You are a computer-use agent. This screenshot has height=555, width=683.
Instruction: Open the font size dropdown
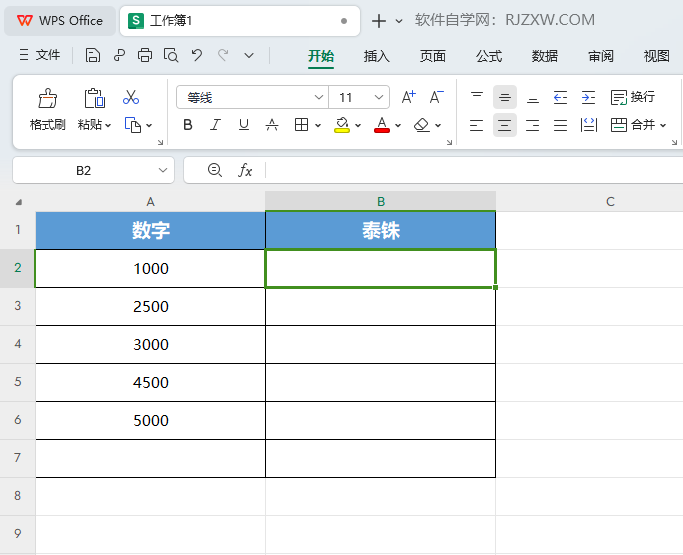click(379, 97)
